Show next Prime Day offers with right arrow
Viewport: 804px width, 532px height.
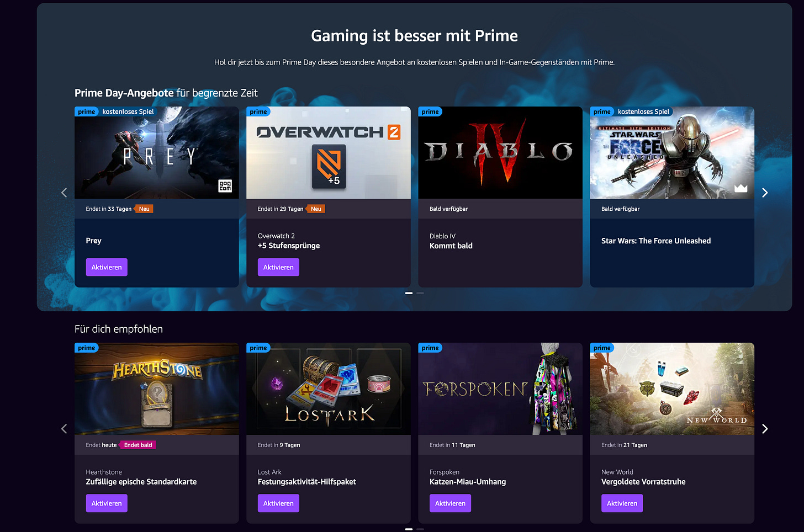click(x=765, y=193)
